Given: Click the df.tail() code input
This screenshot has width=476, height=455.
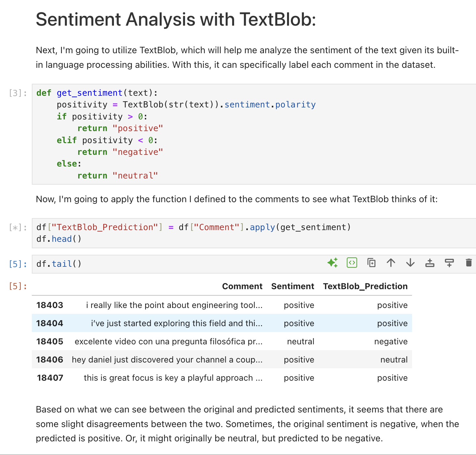Looking at the screenshot, I should [x=162, y=264].
